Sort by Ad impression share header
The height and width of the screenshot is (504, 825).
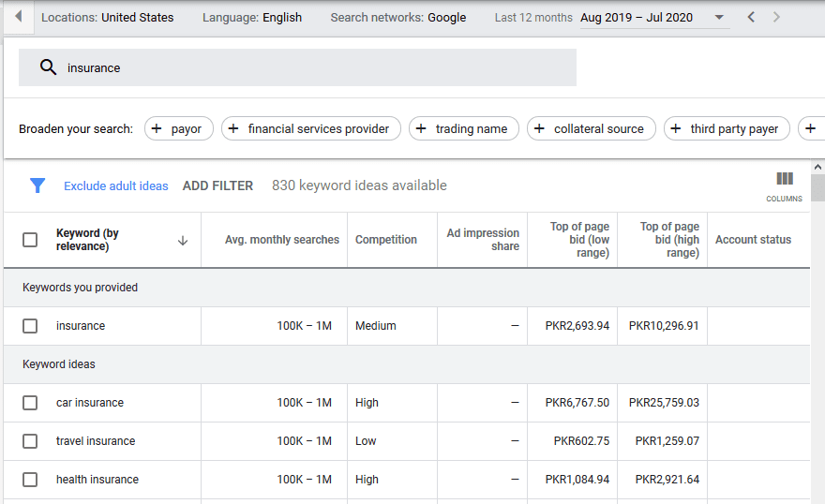483,240
